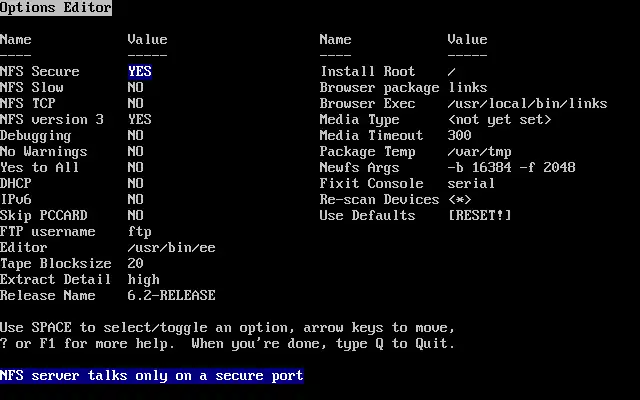This screenshot has width=640, height=400.
Task: Select Browser package links value
Action: click(468, 88)
